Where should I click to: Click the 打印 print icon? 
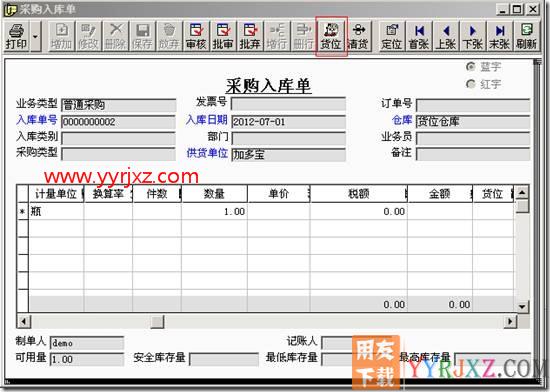point(16,36)
